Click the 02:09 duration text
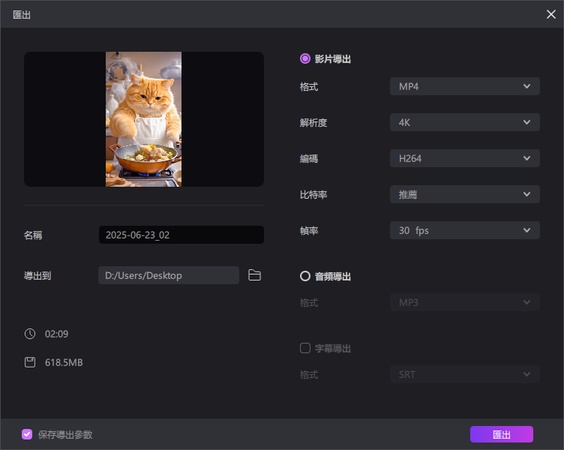564x450 pixels. point(56,334)
